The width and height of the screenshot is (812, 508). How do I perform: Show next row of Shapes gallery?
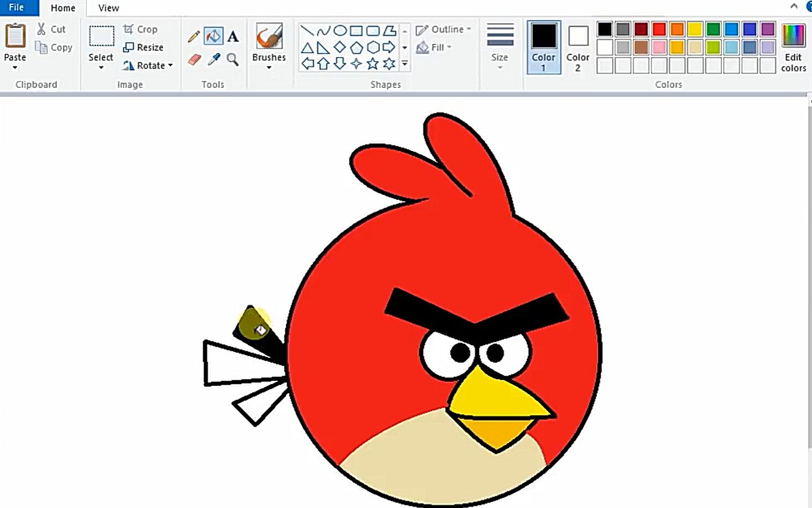pos(405,48)
